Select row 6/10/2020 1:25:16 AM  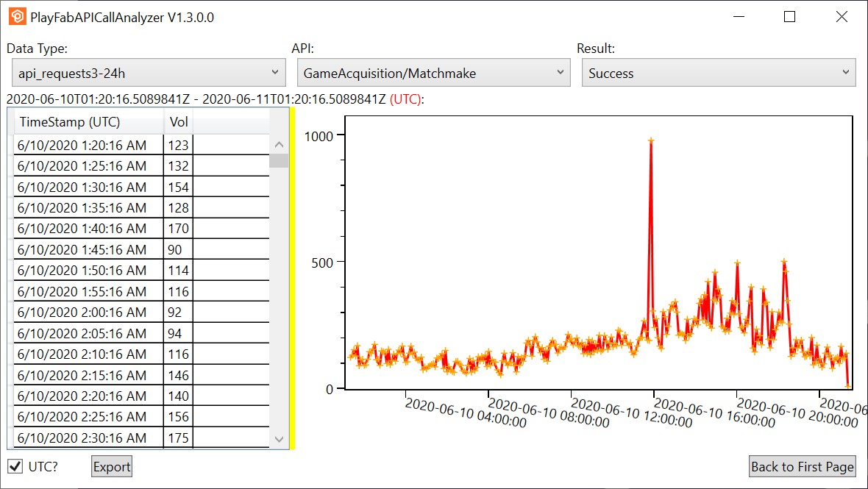click(x=141, y=166)
